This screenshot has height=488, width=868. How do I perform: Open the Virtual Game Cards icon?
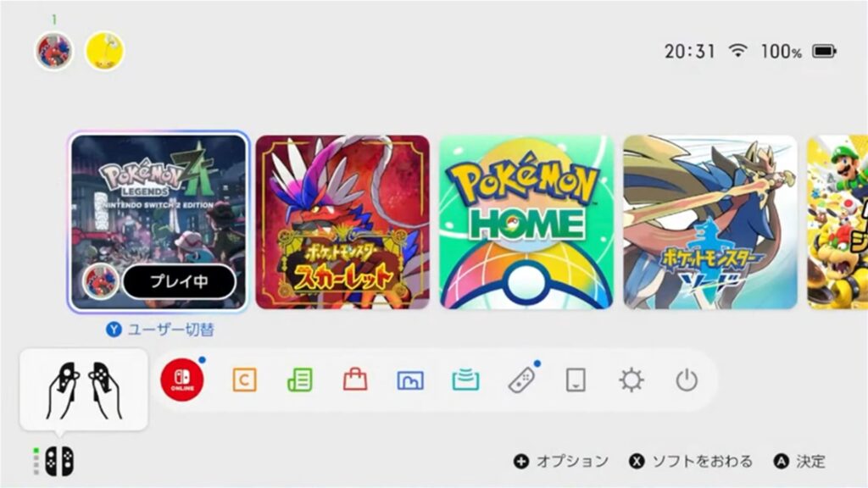(576, 380)
